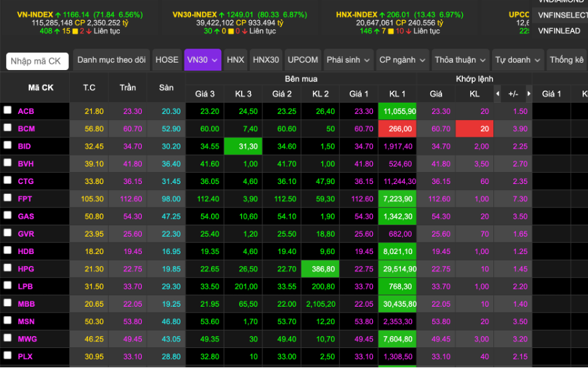The image size is (588, 368).
Task: Open the HNX-INDEX summary
Action: (x=400, y=23)
